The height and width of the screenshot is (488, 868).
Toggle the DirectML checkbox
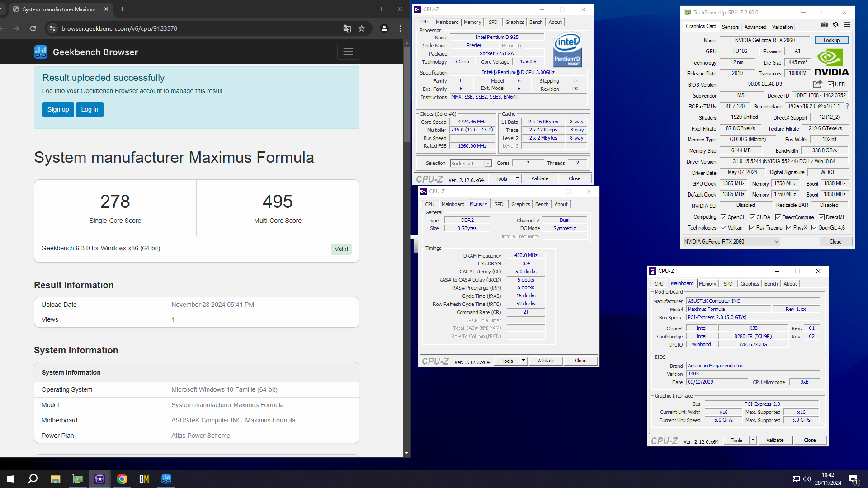pyautogui.click(x=822, y=217)
